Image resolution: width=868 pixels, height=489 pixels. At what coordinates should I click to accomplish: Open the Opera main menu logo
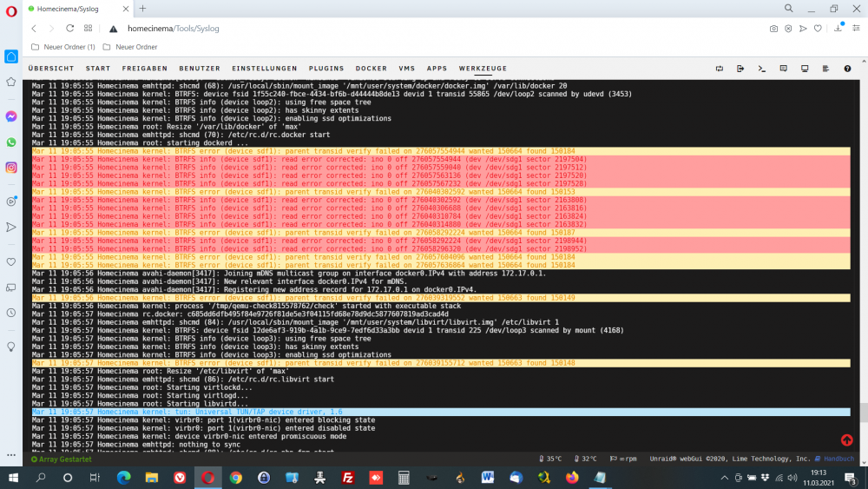point(11,11)
